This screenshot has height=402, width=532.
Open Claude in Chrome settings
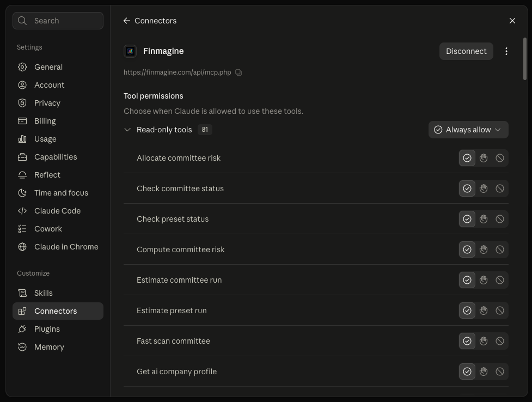click(x=58, y=247)
